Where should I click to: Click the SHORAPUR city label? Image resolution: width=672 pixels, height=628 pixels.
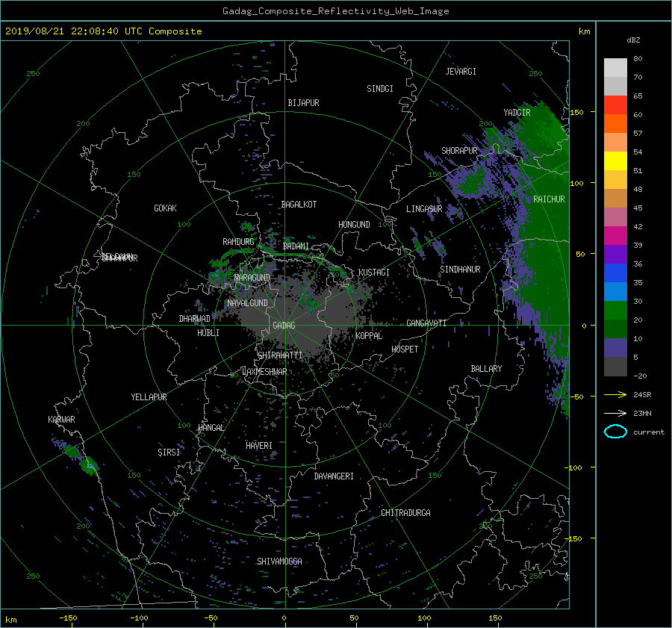point(459,151)
